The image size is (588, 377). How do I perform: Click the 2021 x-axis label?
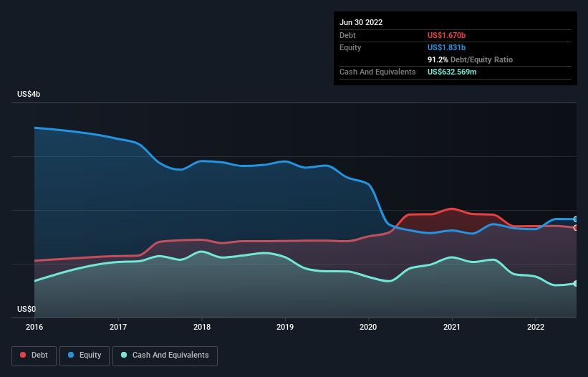452,327
